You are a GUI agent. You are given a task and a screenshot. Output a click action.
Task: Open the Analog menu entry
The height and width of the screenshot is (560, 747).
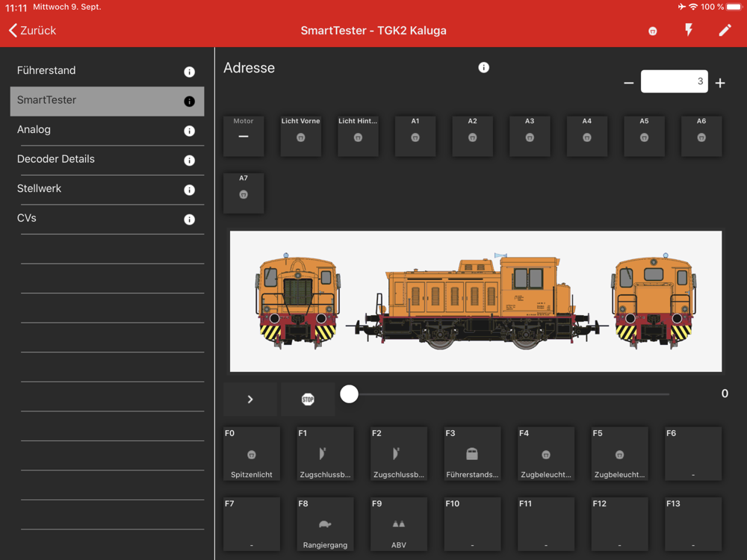[107, 131]
